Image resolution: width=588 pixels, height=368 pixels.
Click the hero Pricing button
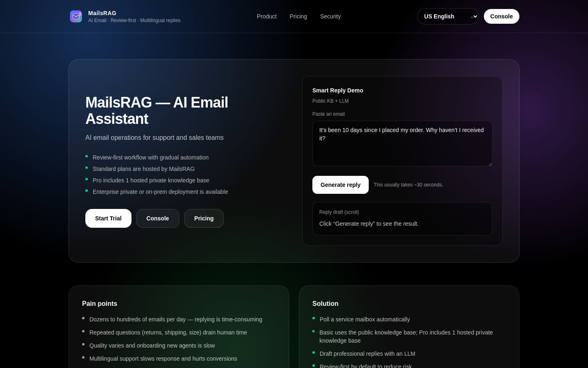(x=204, y=218)
